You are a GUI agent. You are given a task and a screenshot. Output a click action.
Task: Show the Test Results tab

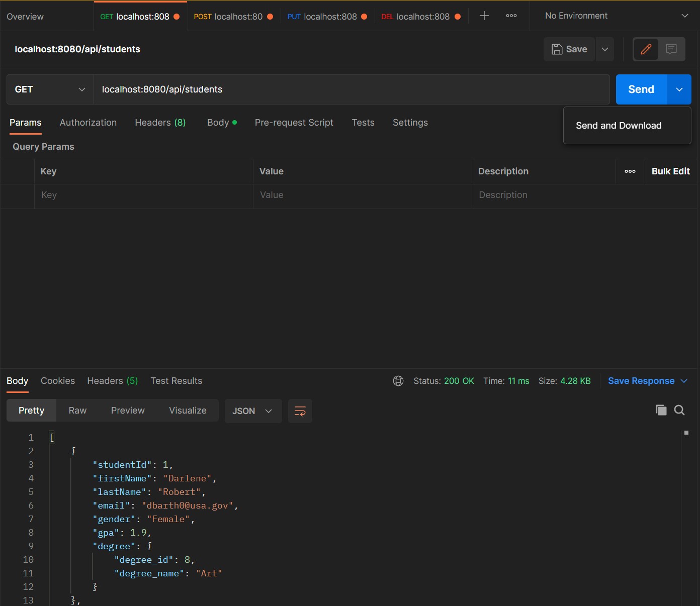pos(177,381)
